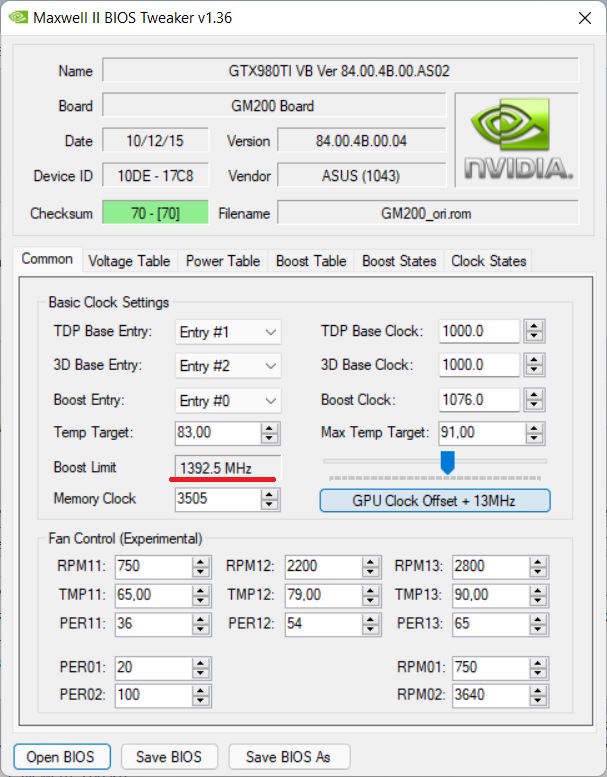Click the Device ID 10DE - 17C8 field
Image resolution: width=607 pixels, height=777 pixels.
pos(155,175)
